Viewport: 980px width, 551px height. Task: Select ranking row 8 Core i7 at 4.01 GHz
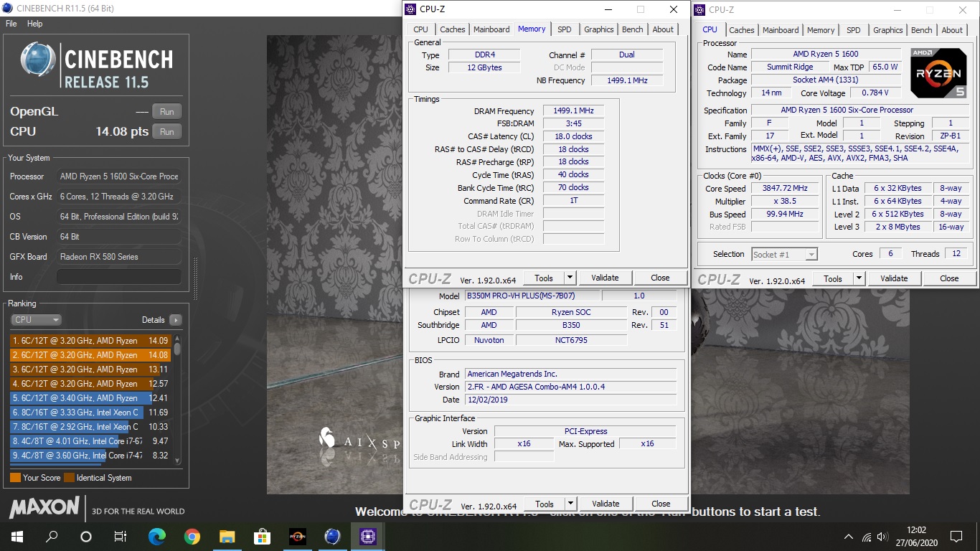click(x=90, y=441)
